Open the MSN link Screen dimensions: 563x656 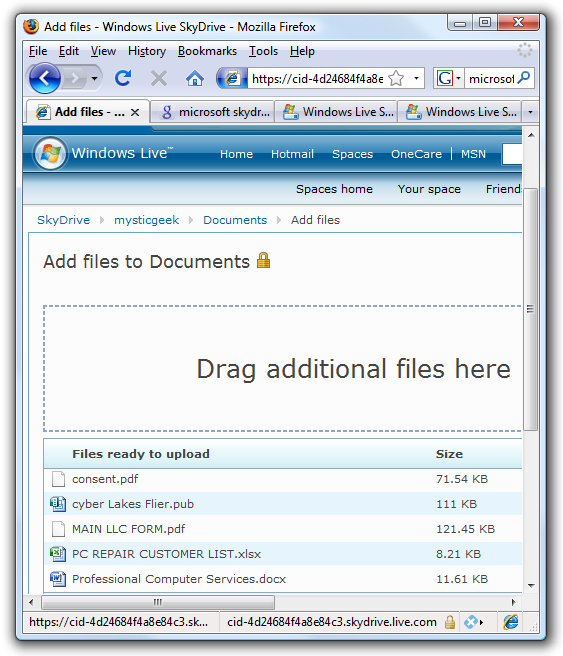pyautogui.click(x=473, y=154)
